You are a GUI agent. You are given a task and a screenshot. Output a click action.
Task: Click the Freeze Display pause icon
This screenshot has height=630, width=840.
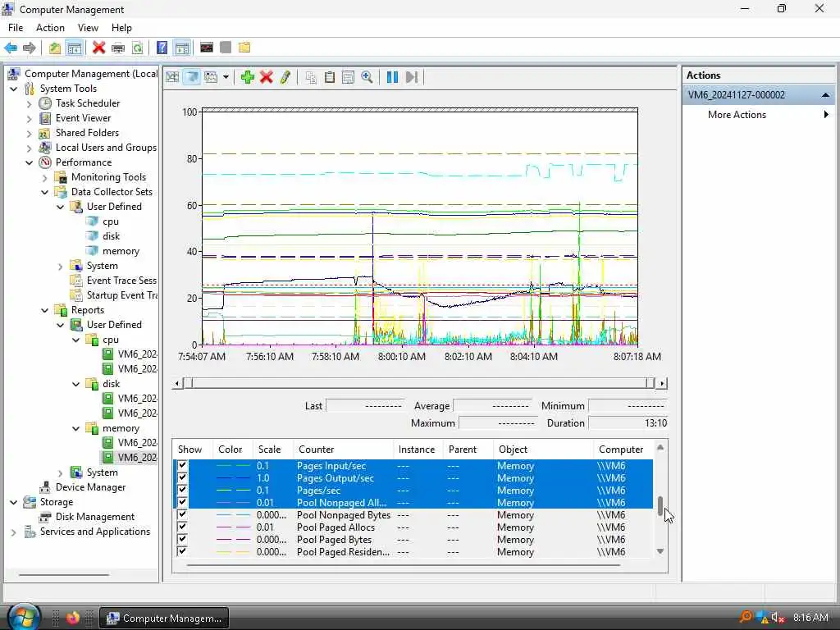point(392,77)
